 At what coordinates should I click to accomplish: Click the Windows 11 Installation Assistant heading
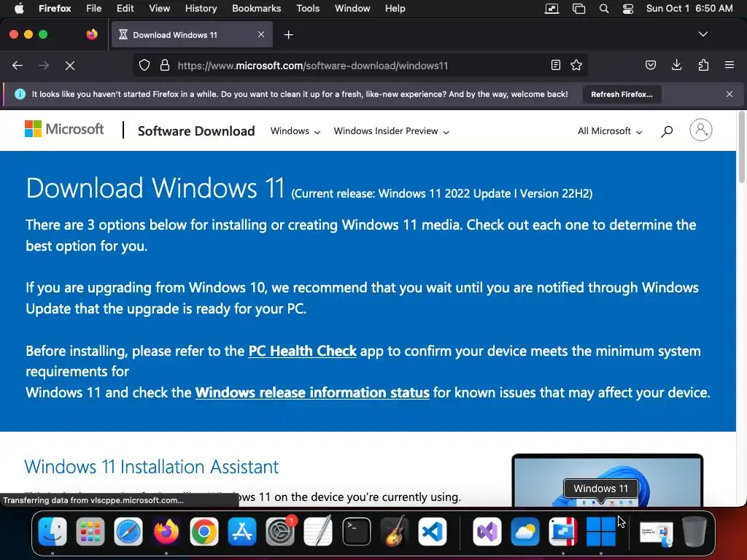point(152,467)
